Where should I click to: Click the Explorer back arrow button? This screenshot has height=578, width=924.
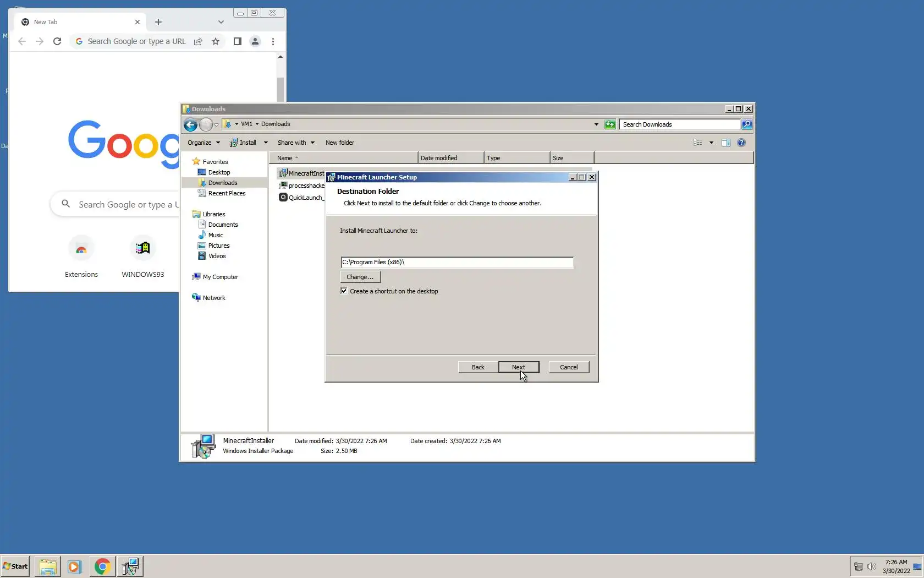(x=190, y=124)
